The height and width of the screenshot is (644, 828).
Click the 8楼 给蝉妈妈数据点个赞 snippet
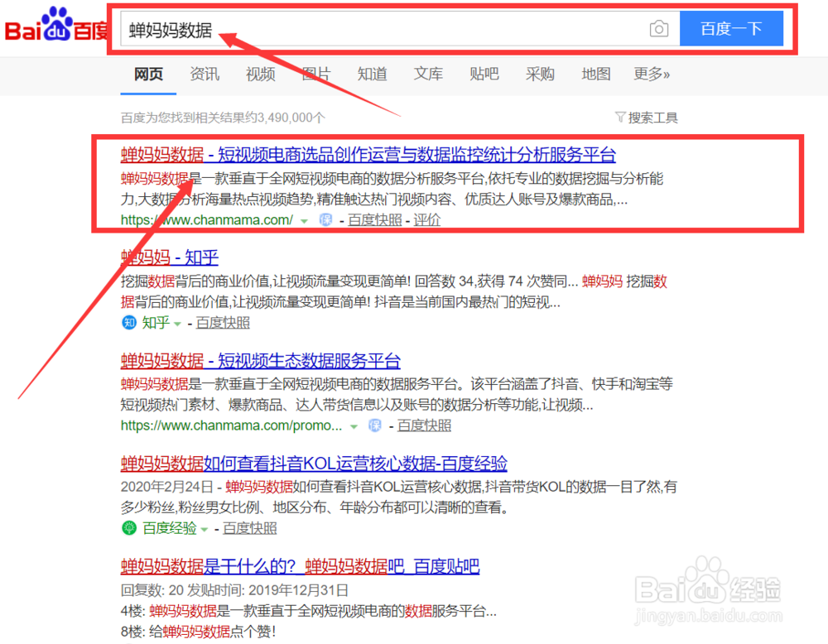198,632
